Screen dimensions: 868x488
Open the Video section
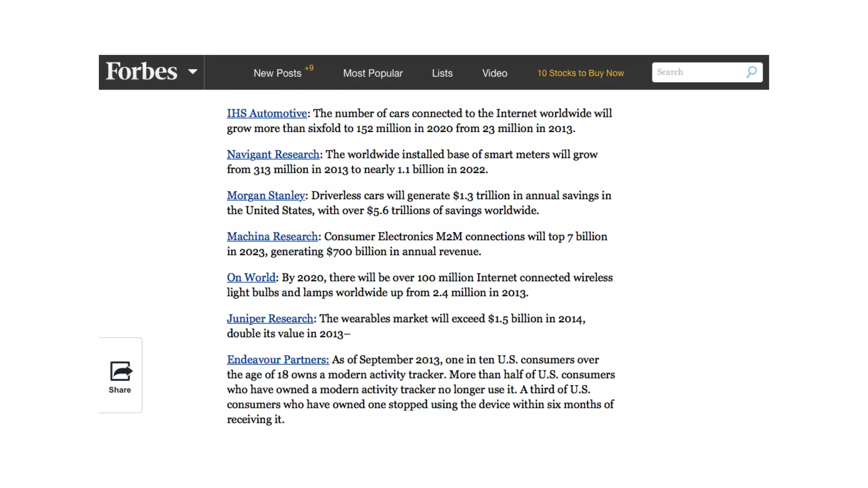(494, 73)
